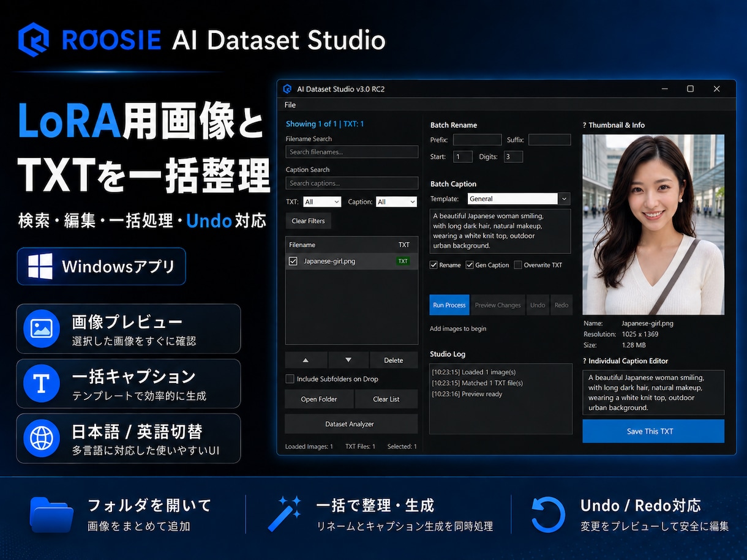Click the Delete button
This screenshot has width=747, height=560.
click(x=393, y=360)
